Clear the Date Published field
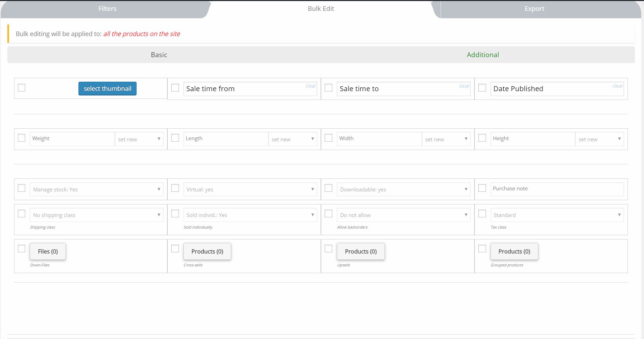 point(617,86)
